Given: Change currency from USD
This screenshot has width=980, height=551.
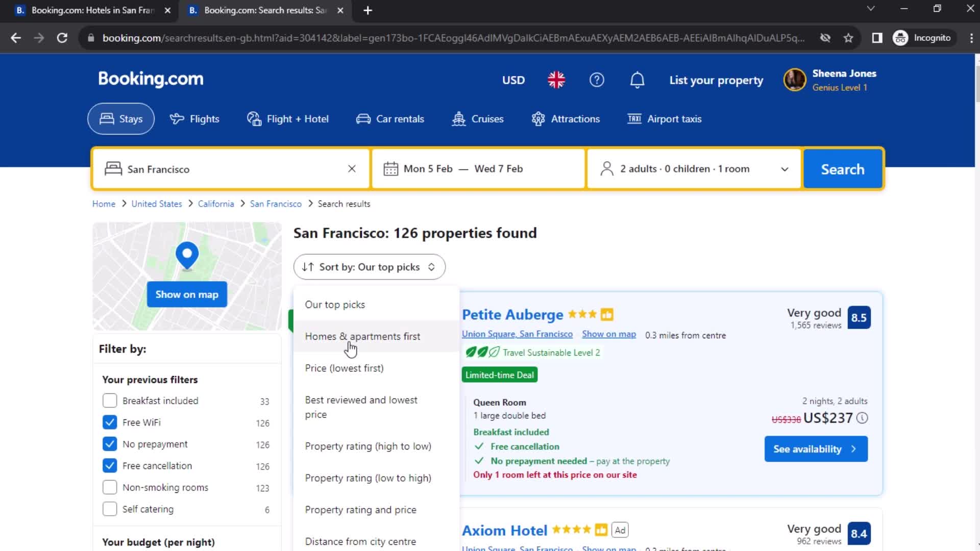Looking at the screenshot, I should [513, 80].
